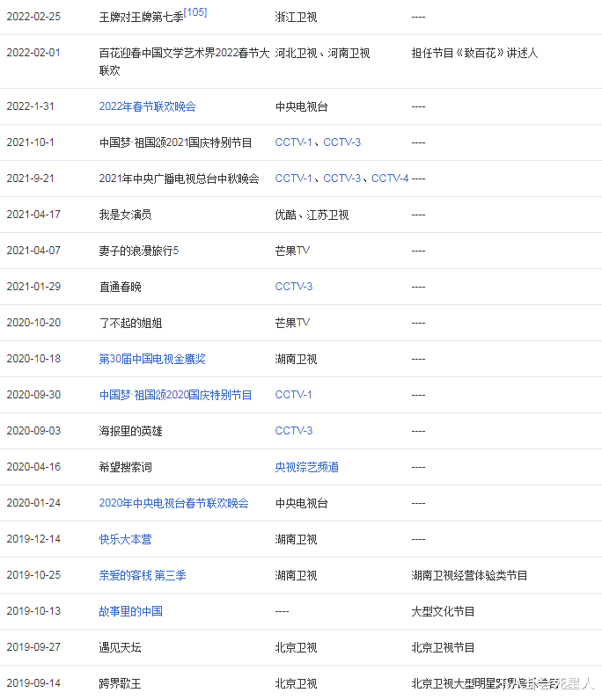Click CCTV-1 link in 2021-10-1 row

[x=293, y=142]
